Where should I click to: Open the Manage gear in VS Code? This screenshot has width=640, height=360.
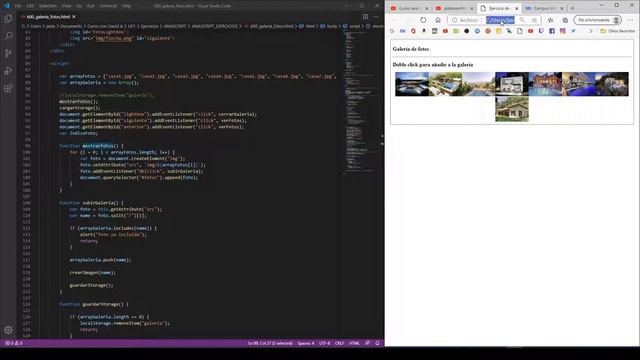[x=8, y=330]
